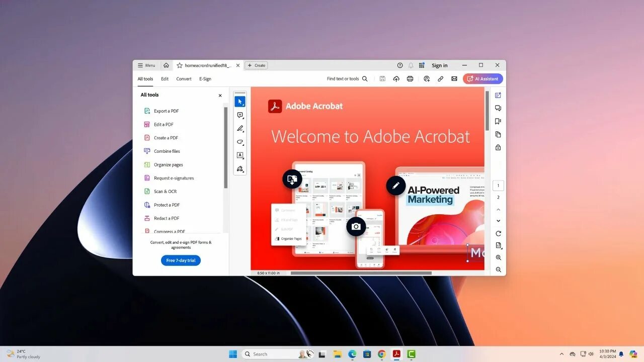
Task: Click the Share link icon
Action: point(440,79)
